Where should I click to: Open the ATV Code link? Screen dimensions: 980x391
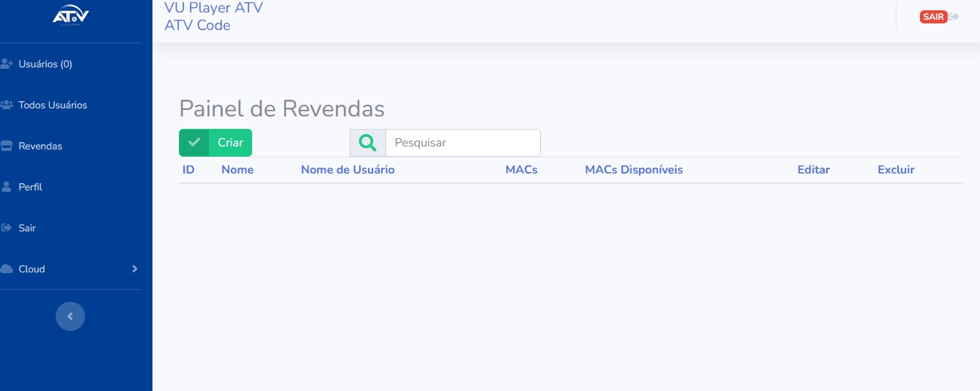click(x=197, y=25)
